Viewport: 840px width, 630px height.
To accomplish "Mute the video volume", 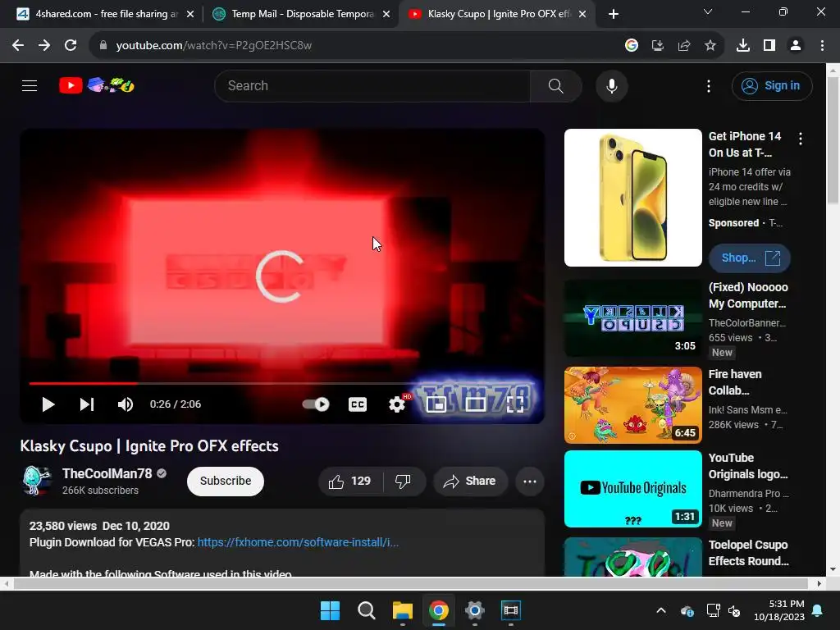I will click(x=126, y=404).
